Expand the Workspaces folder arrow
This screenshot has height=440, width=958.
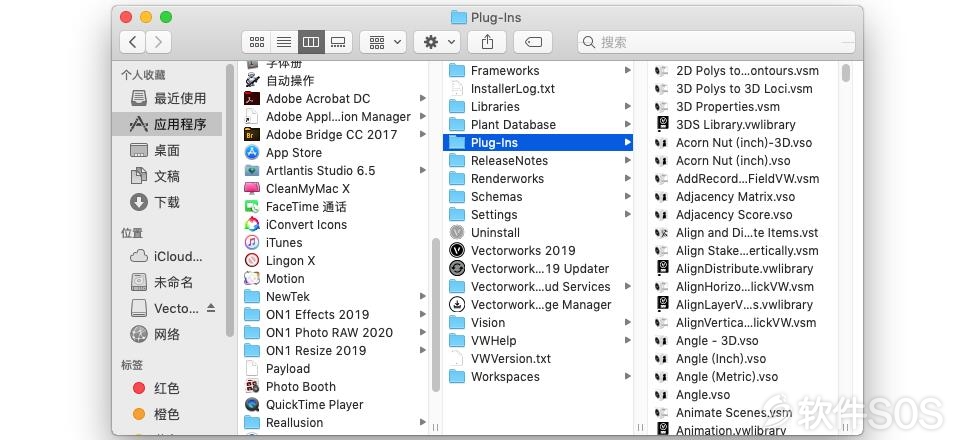coord(627,376)
